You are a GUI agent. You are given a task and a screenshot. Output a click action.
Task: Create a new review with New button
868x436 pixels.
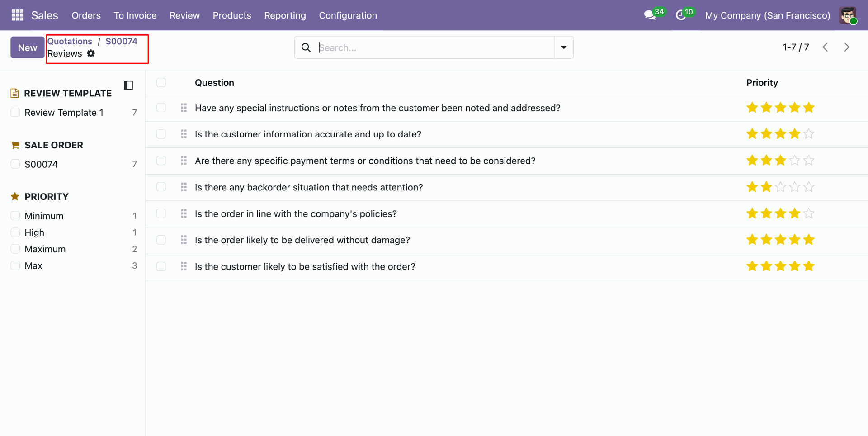28,47
